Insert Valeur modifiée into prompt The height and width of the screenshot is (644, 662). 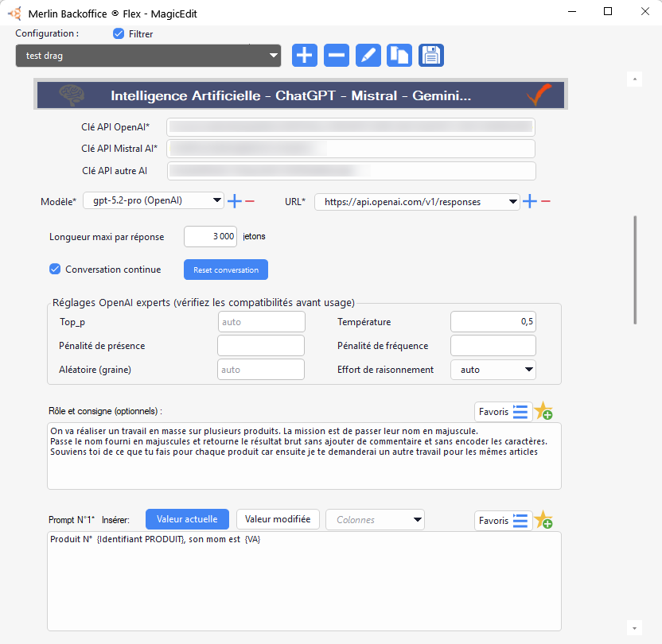(x=278, y=519)
